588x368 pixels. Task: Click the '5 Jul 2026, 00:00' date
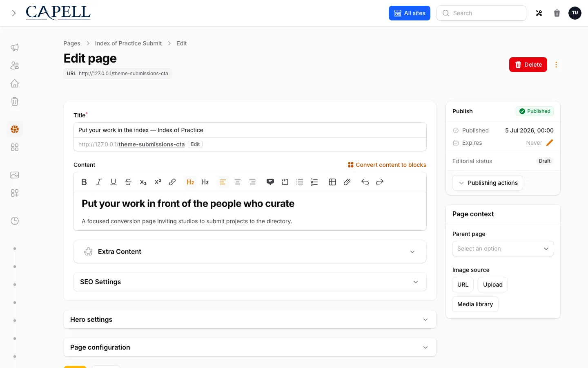[x=529, y=130]
